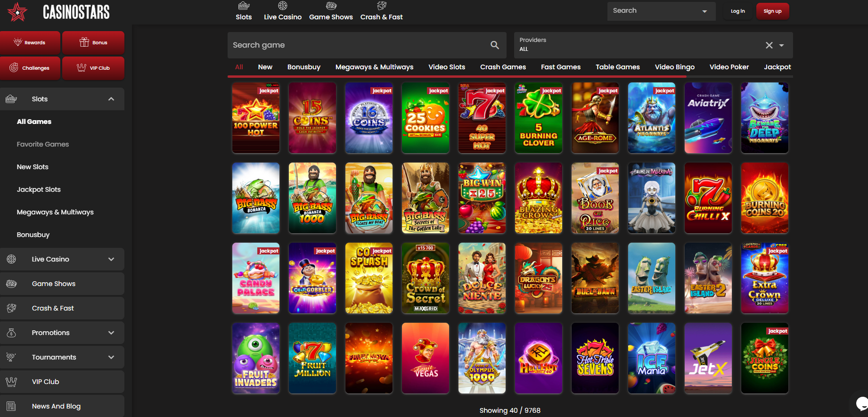Select the Video Bingo tab

675,67
